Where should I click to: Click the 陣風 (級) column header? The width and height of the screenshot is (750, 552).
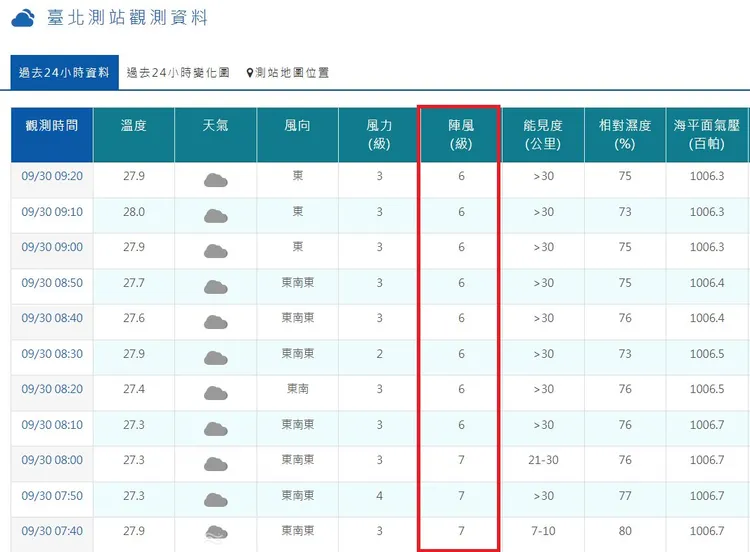[461, 135]
